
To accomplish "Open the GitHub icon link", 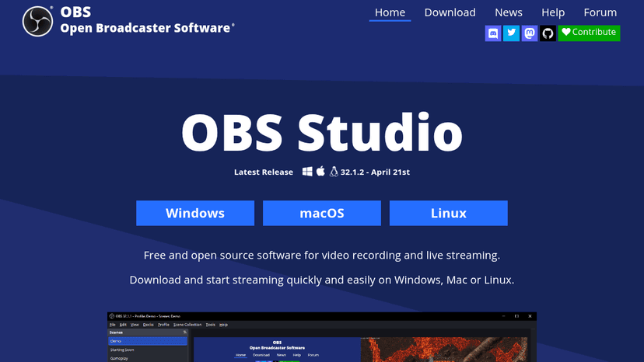I will click(548, 33).
